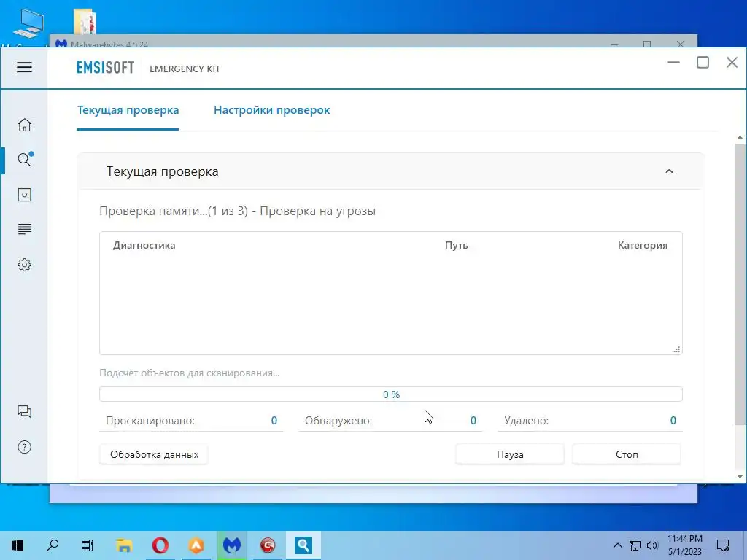747x560 pixels.
Task: Open the clock and date flyout
Action: click(x=684, y=545)
